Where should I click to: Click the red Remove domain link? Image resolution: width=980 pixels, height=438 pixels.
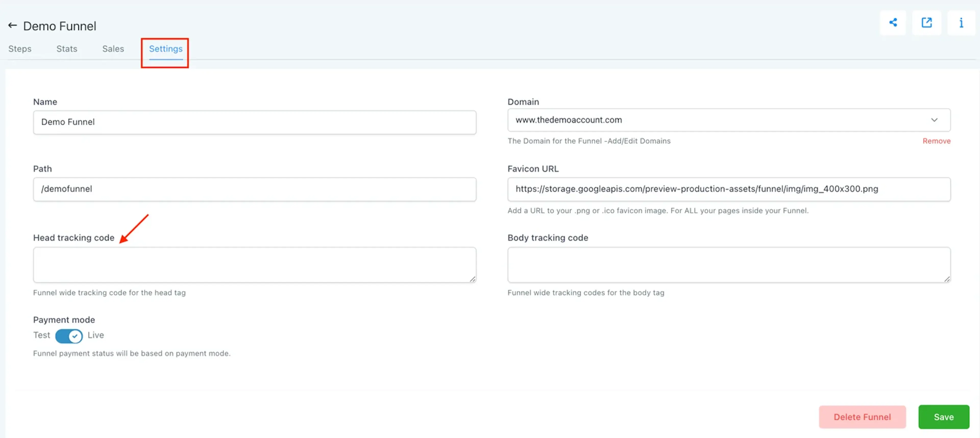tap(936, 141)
